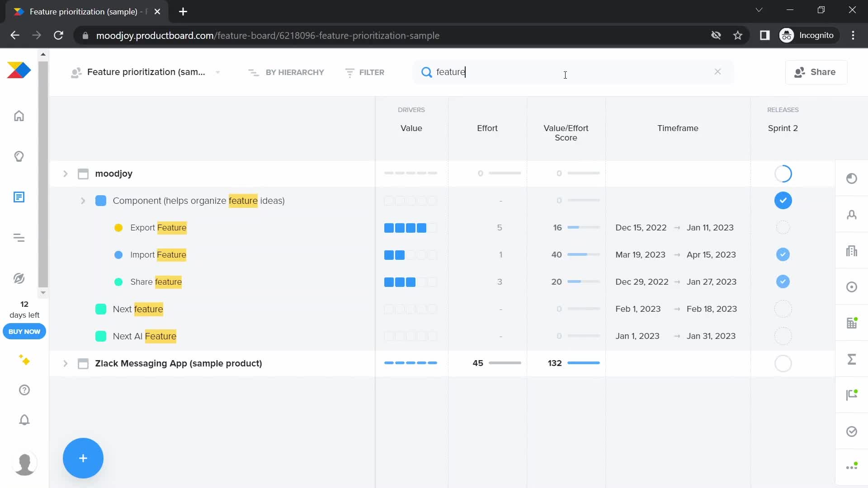Open the Help question mark icon
This screenshot has width=868, height=488.
pyautogui.click(x=24, y=390)
